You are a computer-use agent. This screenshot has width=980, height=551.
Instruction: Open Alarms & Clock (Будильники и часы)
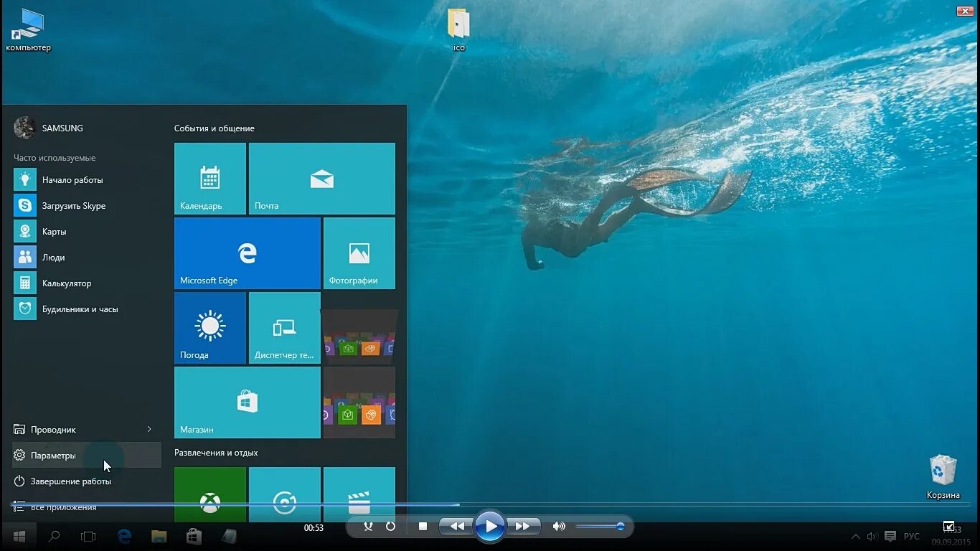86,309
